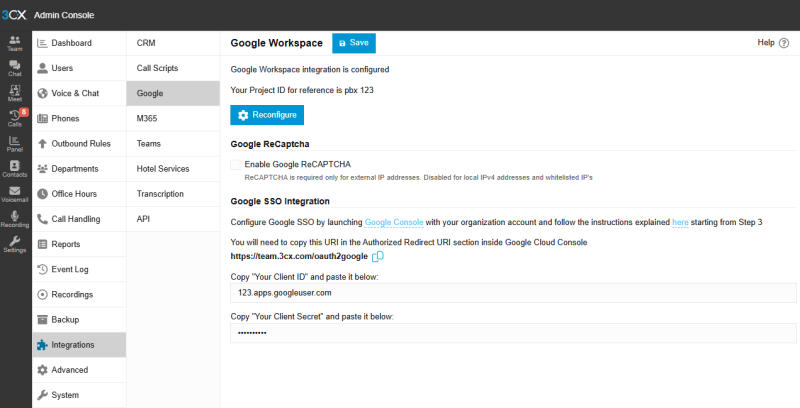Screen dimensions: 800x408
Task: Go to Dashboard in admin menu
Action: [x=79, y=43]
